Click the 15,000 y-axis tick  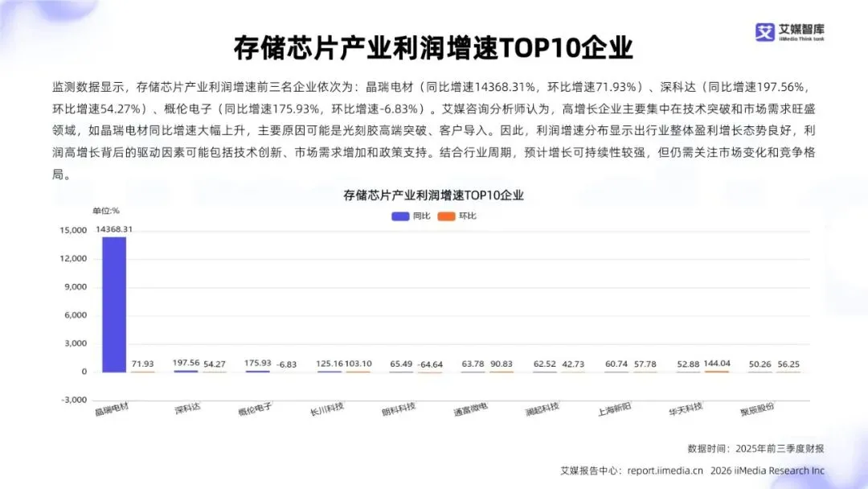[73, 230]
